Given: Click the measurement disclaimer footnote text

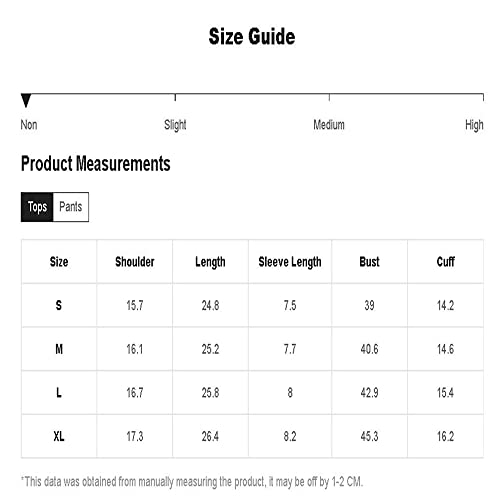Looking at the screenshot, I should [192, 482].
